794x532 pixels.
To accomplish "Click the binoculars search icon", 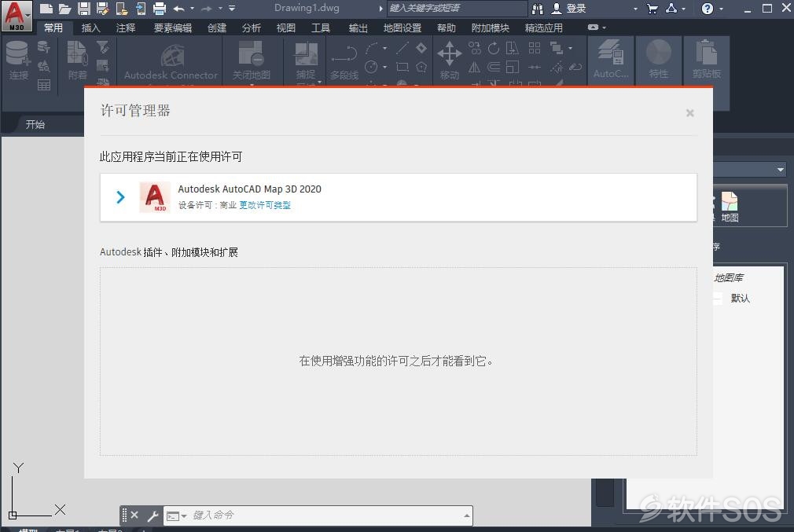I will (538, 8).
